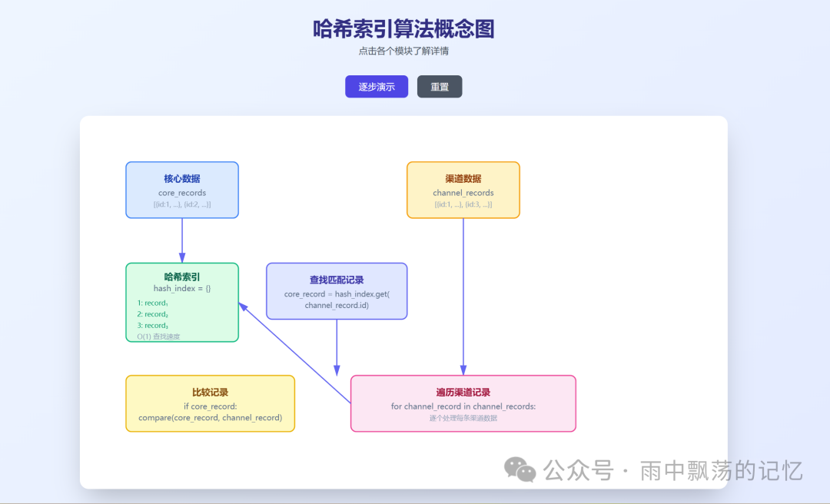
Task: Click the core_records label inside 核心数据
Action: click(181, 193)
